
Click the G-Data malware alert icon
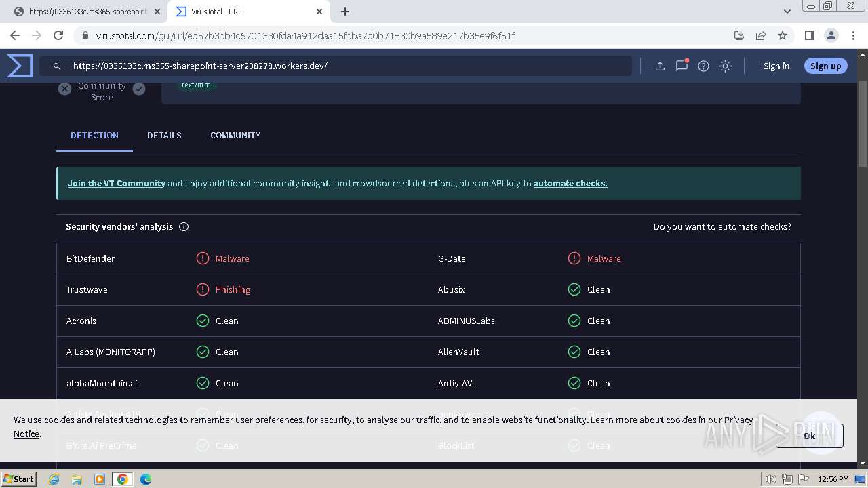(574, 258)
